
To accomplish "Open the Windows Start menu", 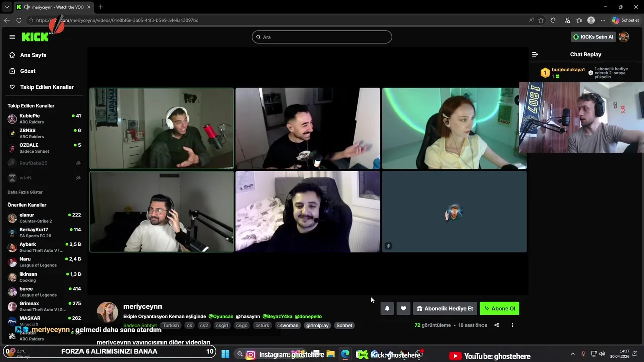I will point(225,354).
